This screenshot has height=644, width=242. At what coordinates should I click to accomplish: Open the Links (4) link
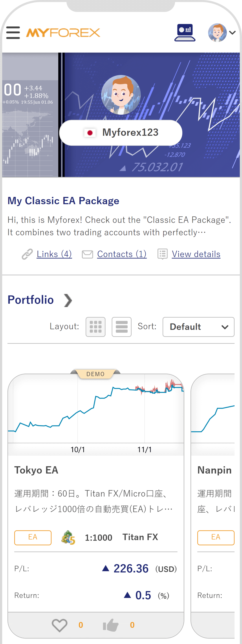(x=54, y=254)
